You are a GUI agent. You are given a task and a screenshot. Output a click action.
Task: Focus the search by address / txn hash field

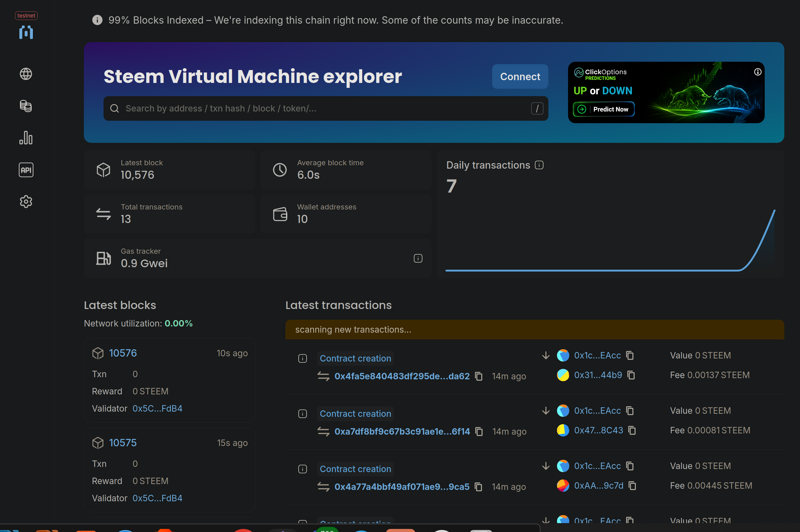click(326, 108)
